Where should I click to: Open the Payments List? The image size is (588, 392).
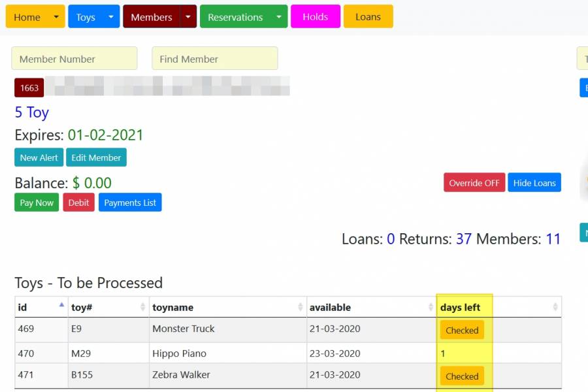point(130,203)
